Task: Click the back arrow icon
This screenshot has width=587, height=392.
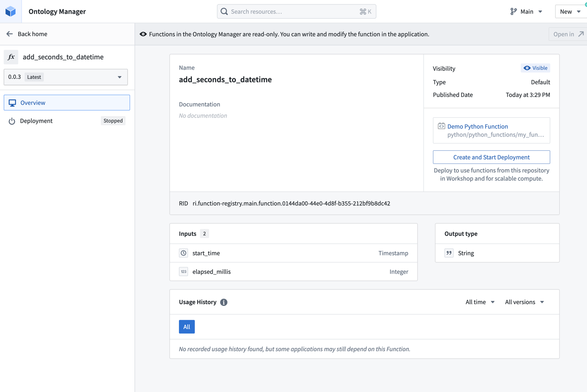Action: 10,34
